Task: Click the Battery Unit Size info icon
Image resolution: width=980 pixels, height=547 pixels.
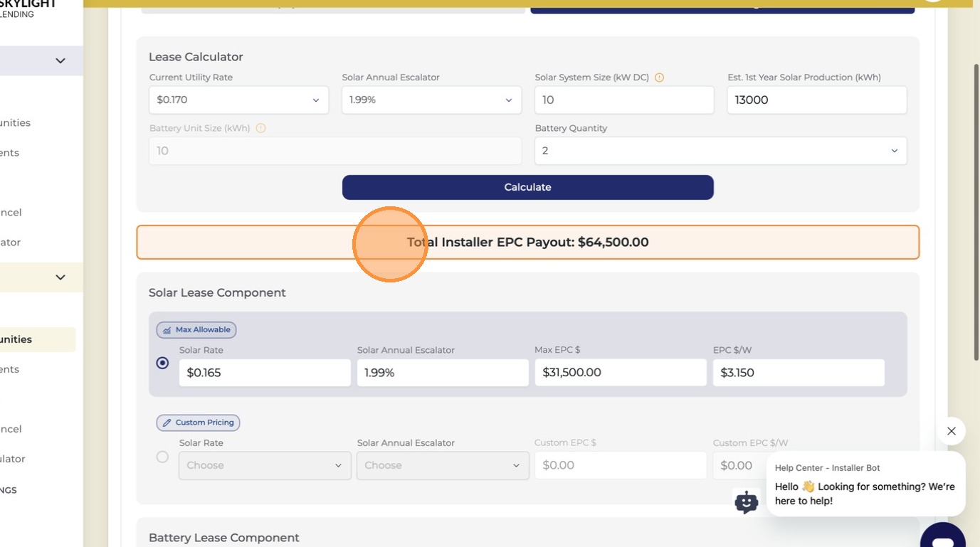Action: (x=260, y=129)
